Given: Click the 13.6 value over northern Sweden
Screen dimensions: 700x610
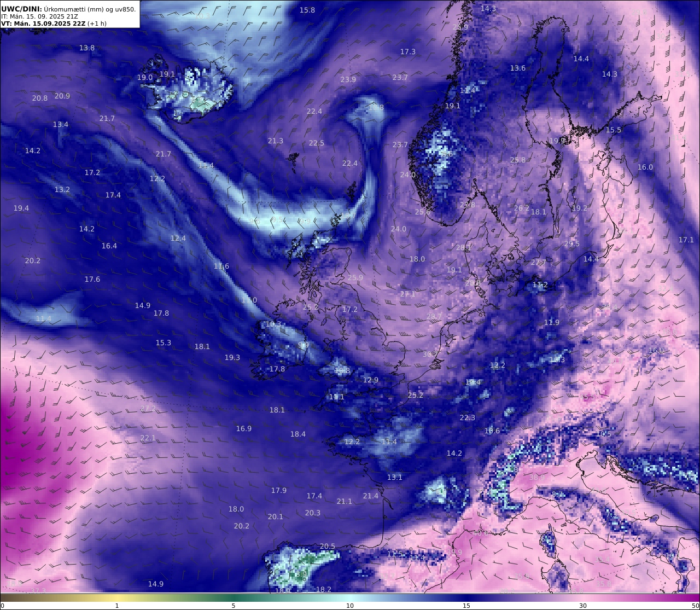Looking at the screenshot, I should coord(518,68).
